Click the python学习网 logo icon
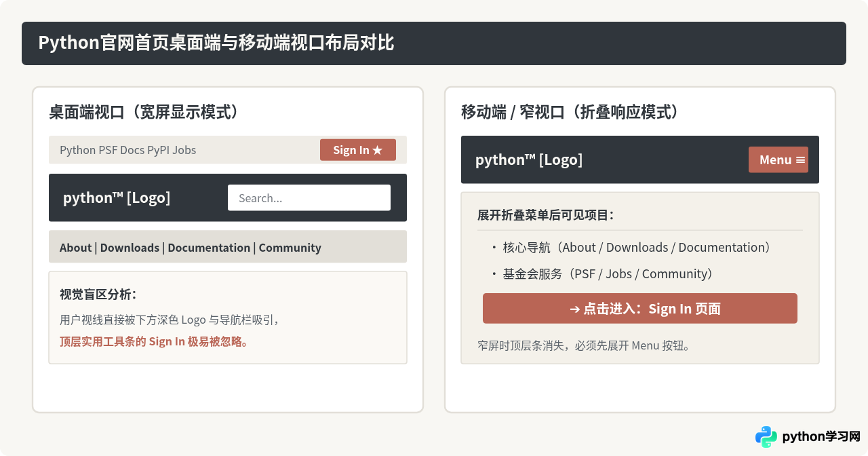Screen dimensions: 868x456 766,437
